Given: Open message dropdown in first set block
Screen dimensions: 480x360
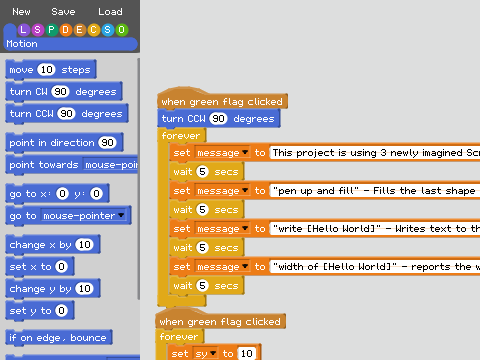Looking at the screenshot, I should [222, 153].
